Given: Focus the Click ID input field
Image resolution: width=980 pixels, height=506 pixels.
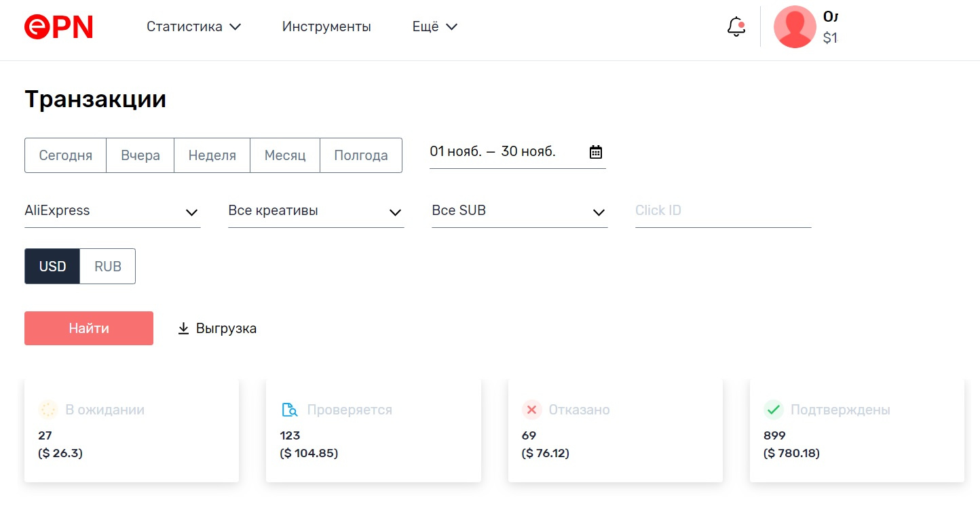Looking at the screenshot, I should [723, 211].
